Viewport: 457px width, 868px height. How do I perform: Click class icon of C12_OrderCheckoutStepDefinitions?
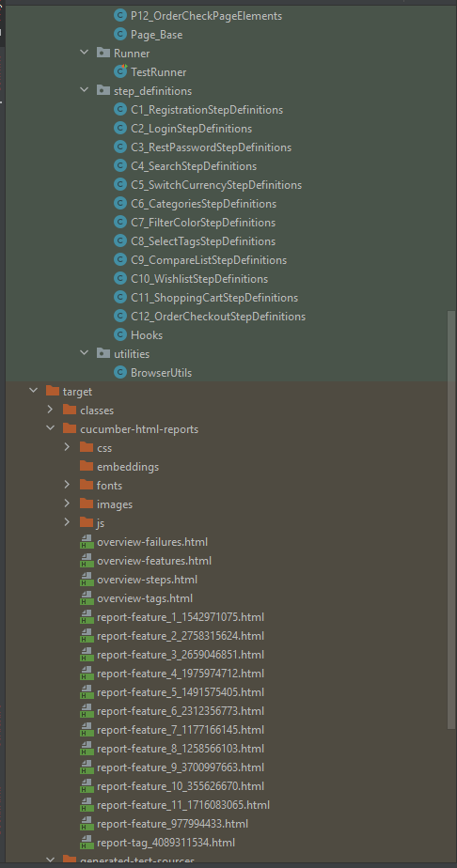pos(119,316)
